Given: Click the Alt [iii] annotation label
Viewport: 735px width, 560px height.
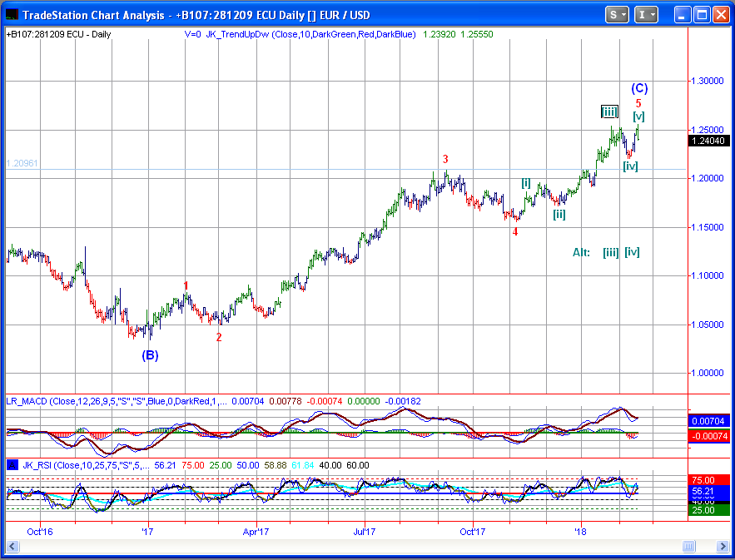Looking at the screenshot, I should (611, 253).
